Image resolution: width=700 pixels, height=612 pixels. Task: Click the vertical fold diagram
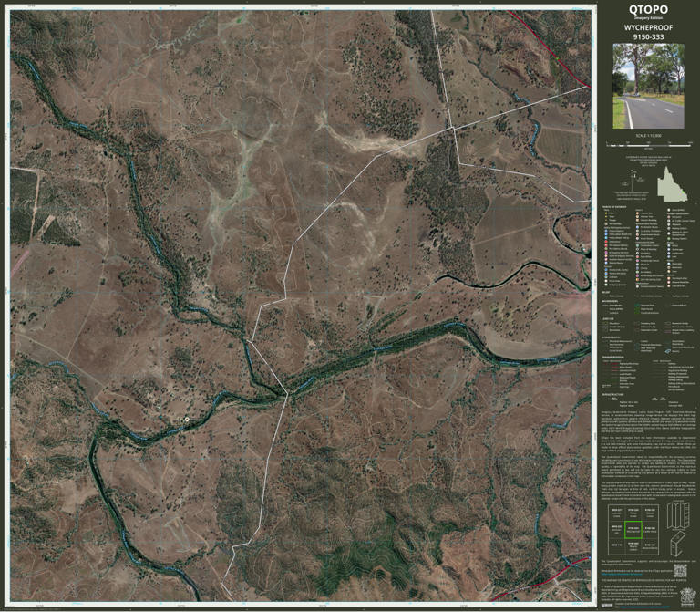click(678, 515)
